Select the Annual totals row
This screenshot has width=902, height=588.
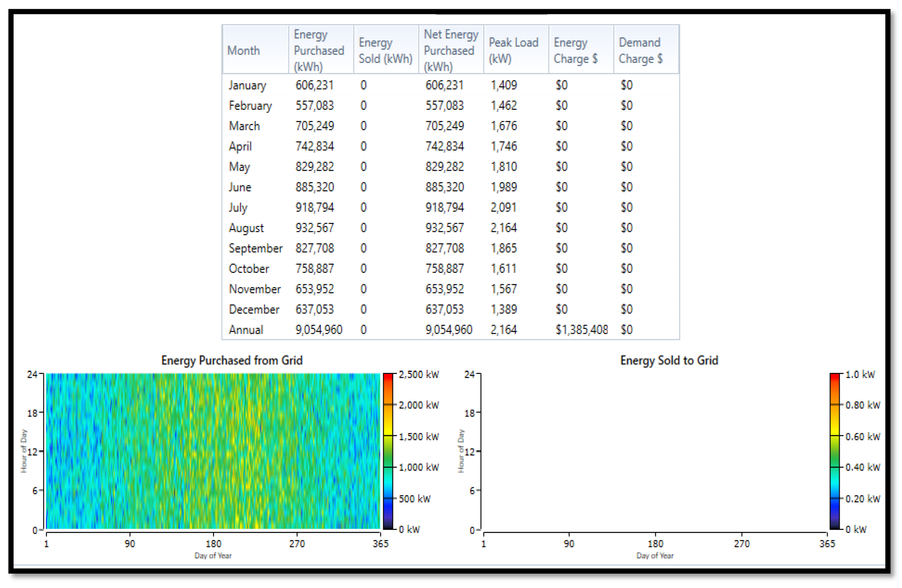[246, 330]
